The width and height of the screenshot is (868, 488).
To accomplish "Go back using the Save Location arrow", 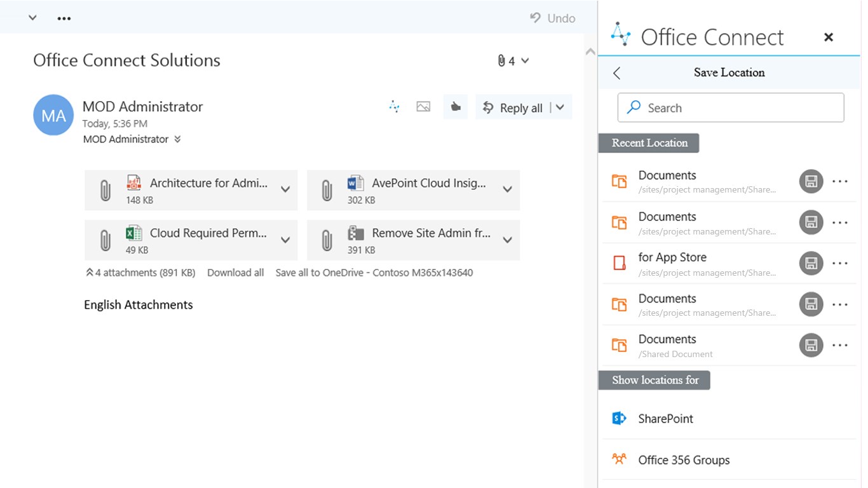I will click(x=616, y=73).
